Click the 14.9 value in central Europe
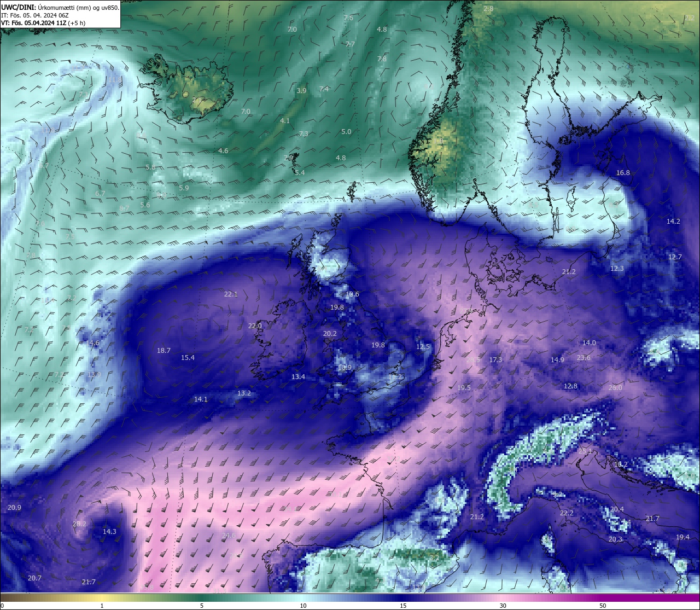This screenshot has width=700, height=610. [x=557, y=360]
